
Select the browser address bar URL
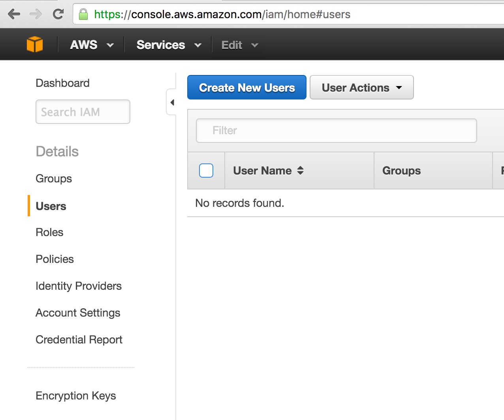click(222, 14)
